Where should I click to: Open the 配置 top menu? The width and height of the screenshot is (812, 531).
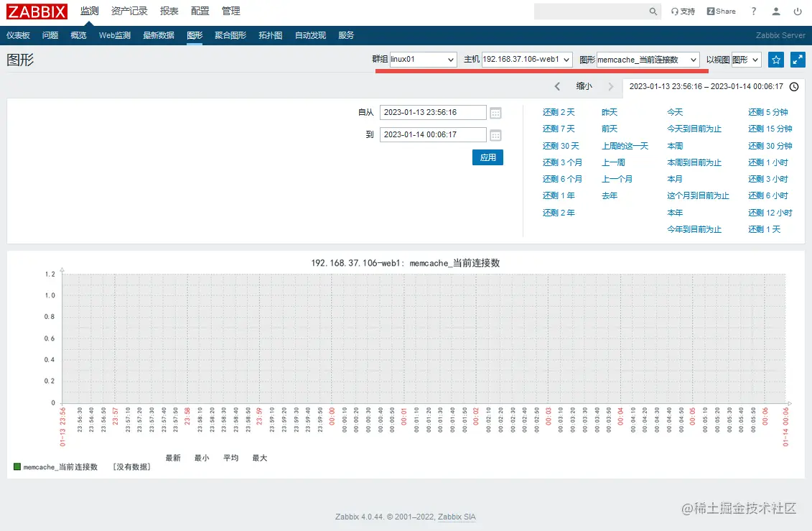(x=200, y=11)
